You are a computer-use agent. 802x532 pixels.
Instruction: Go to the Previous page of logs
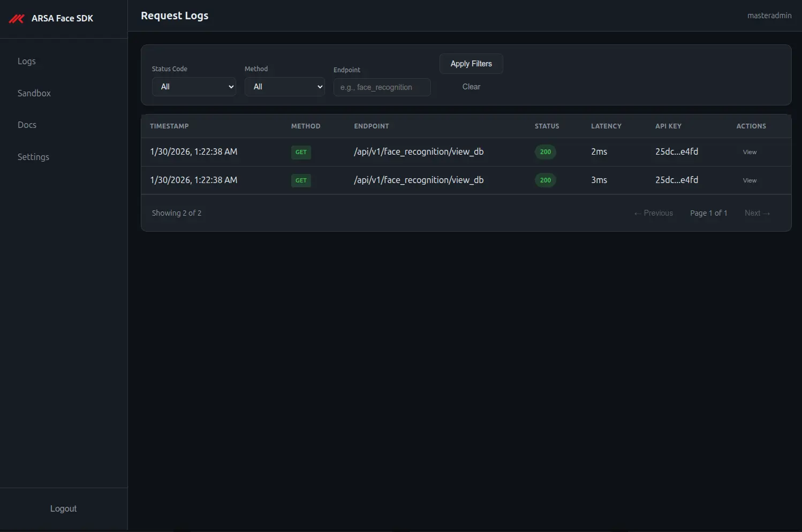653,212
